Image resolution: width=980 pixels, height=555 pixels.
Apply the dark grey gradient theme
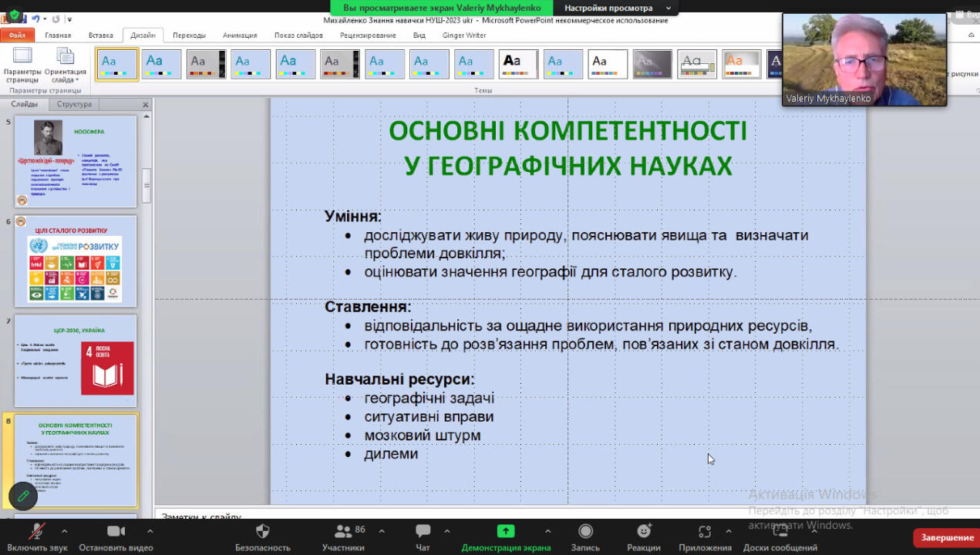click(652, 64)
